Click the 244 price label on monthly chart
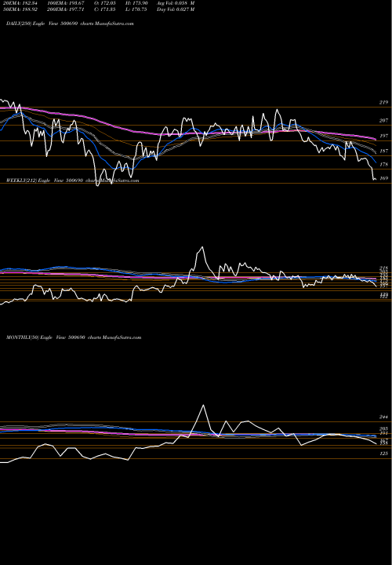The image size is (392, 565). click(x=383, y=417)
